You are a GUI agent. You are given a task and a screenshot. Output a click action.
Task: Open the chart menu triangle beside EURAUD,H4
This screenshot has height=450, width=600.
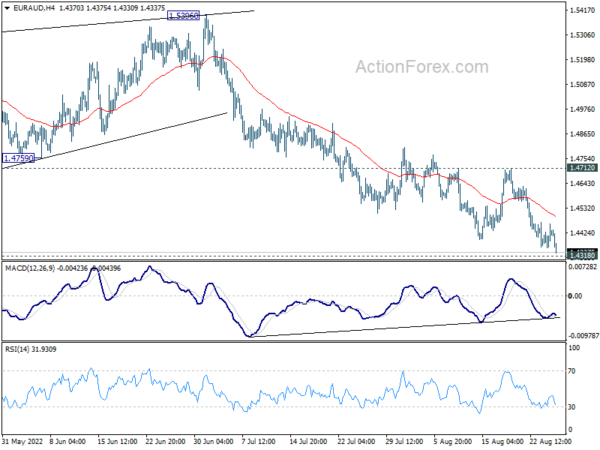tap(7, 8)
